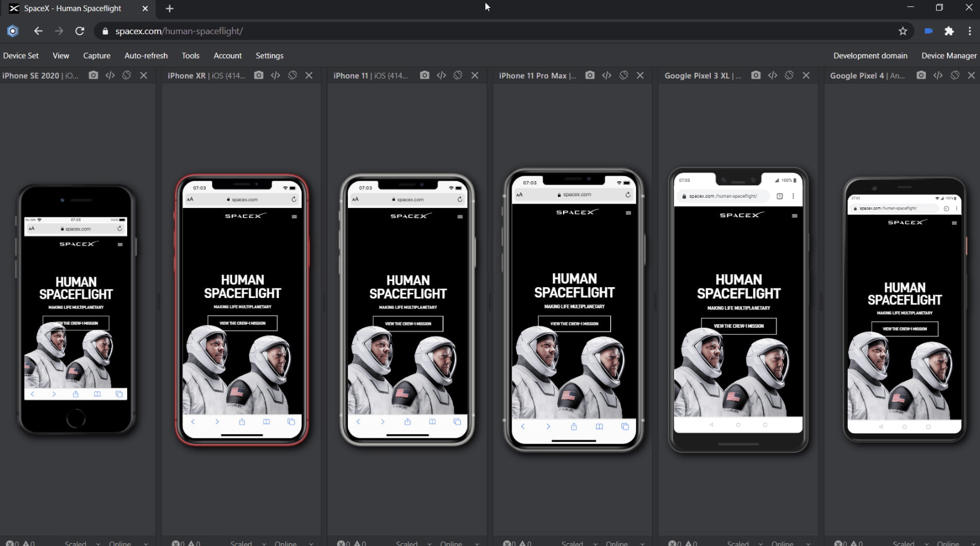Click the Device Manager button
980x546 pixels.
click(949, 56)
